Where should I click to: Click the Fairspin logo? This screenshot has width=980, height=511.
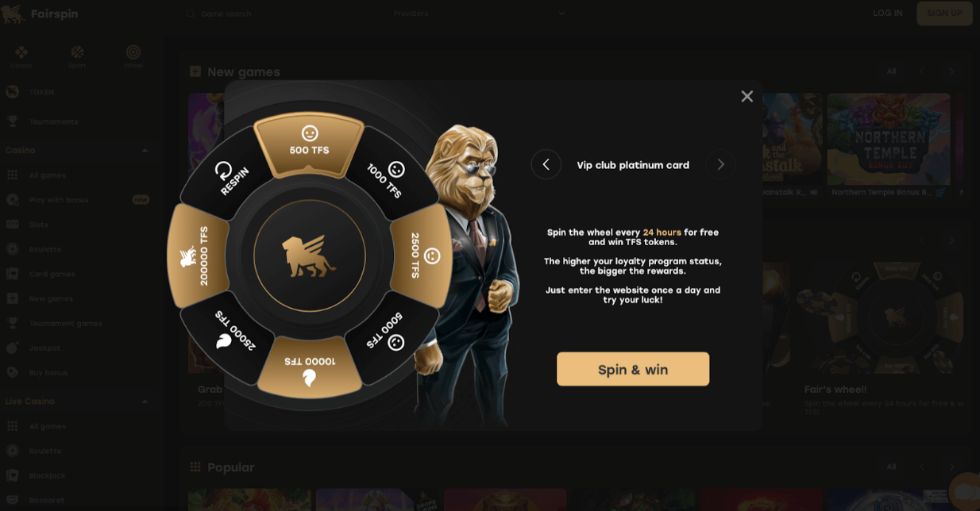40,13
